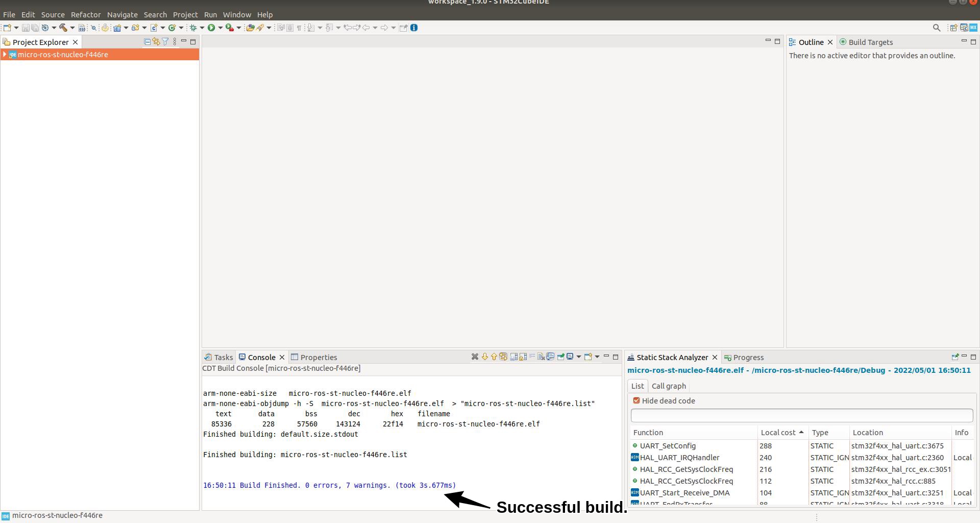Image resolution: width=980 pixels, height=523 pixels.
Task: Open the Back navigation history dropdown
Action: (x=375, y=28)
